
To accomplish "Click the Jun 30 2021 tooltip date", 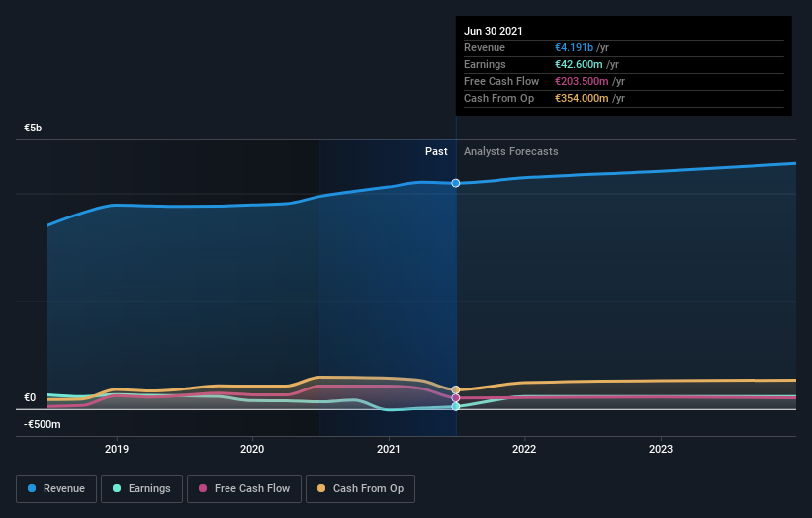I will click(x=493, y=31).
